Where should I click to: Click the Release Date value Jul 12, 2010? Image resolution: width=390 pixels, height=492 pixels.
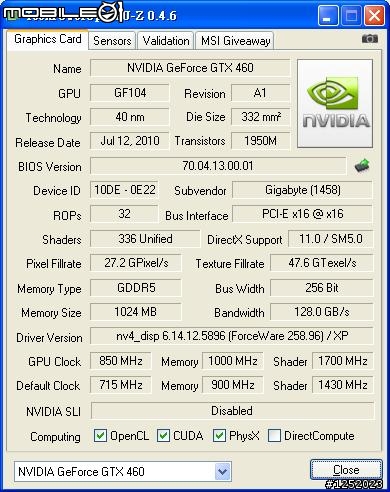point(130,141)
